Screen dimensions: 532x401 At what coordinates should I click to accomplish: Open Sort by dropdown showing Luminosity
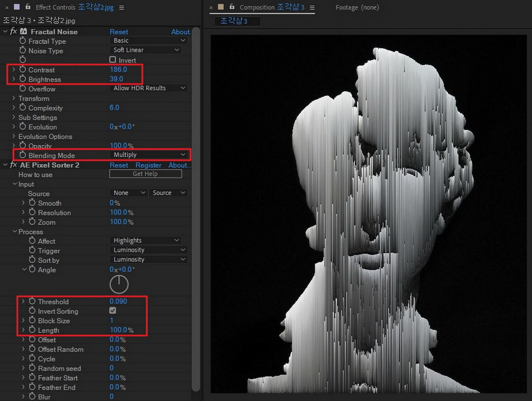point(149,260)
